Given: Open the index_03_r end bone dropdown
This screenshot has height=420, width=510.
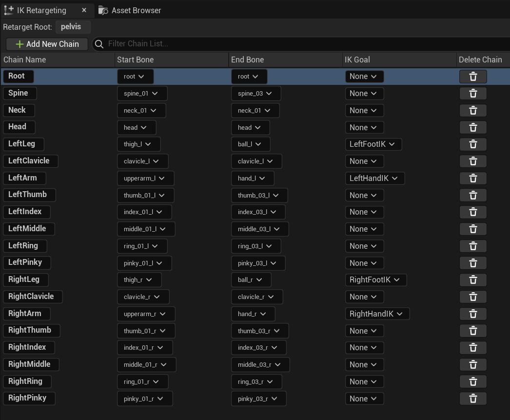Looking at the screenshot, I should click(x=258, y=348).
